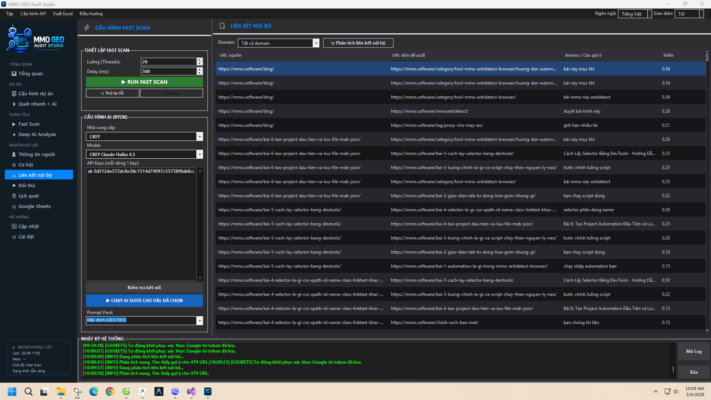
Task: Click the Luồng (Threads) value field
Action: (169, 62)
